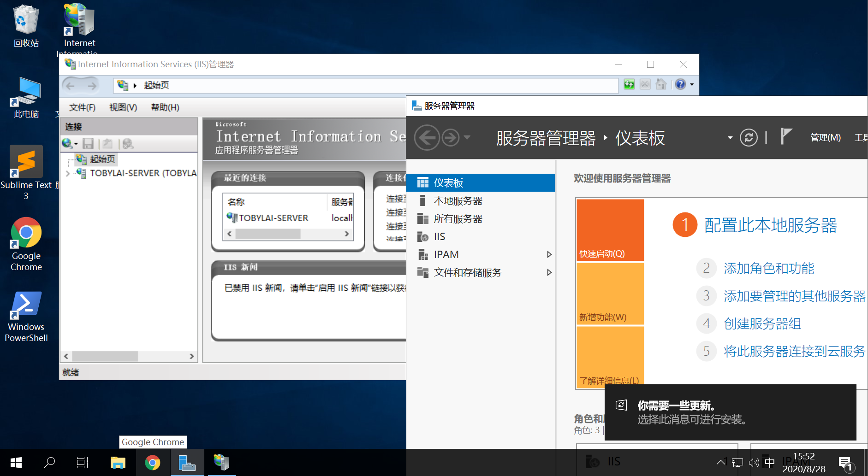The height and width of the screenshot is (476, 868).
Task: Switch to IIS Manager via taskbar icon
Action: (x=221, y=462)
